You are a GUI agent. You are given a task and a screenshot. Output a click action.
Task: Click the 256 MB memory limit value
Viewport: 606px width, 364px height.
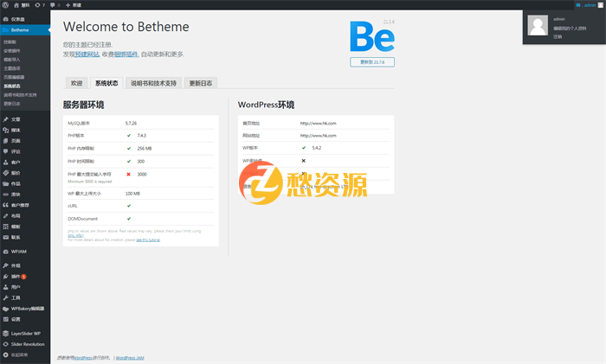pos(145,148)
